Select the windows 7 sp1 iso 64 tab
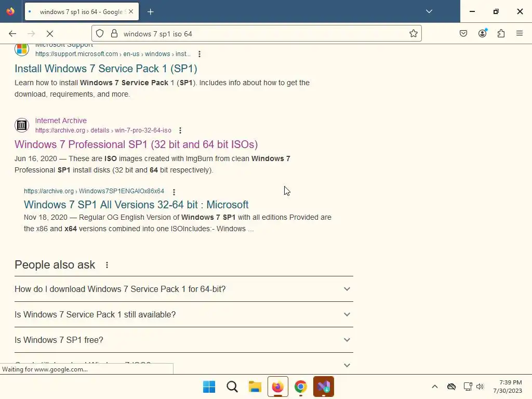This screenshot has width=532, height=399. (82, 12)
